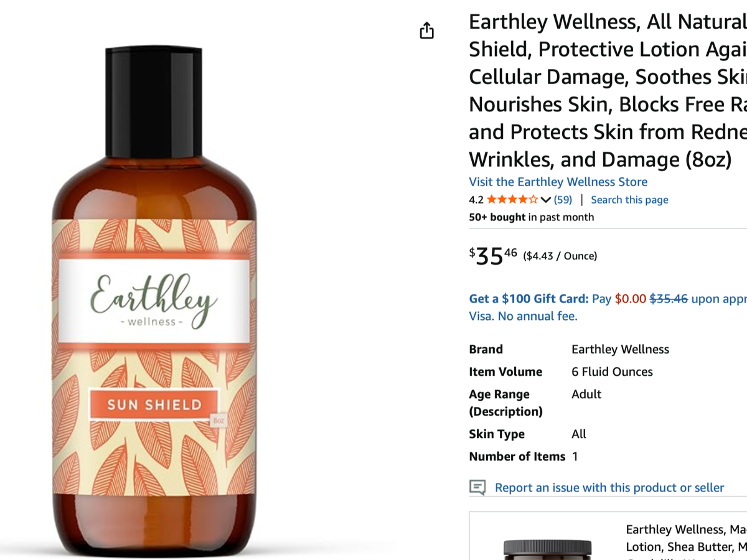
Task: Open the related Earthley Wellness lotion listing
Action: click(686, 538)
